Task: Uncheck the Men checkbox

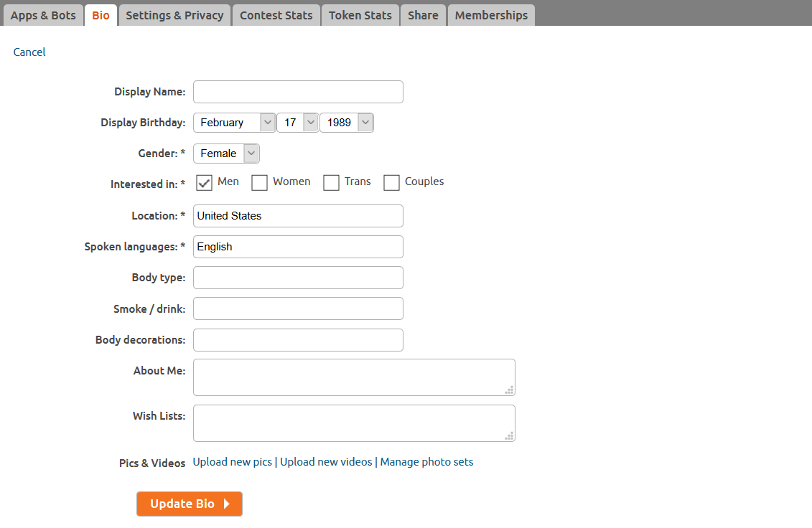Action: [x=205, y=183]
